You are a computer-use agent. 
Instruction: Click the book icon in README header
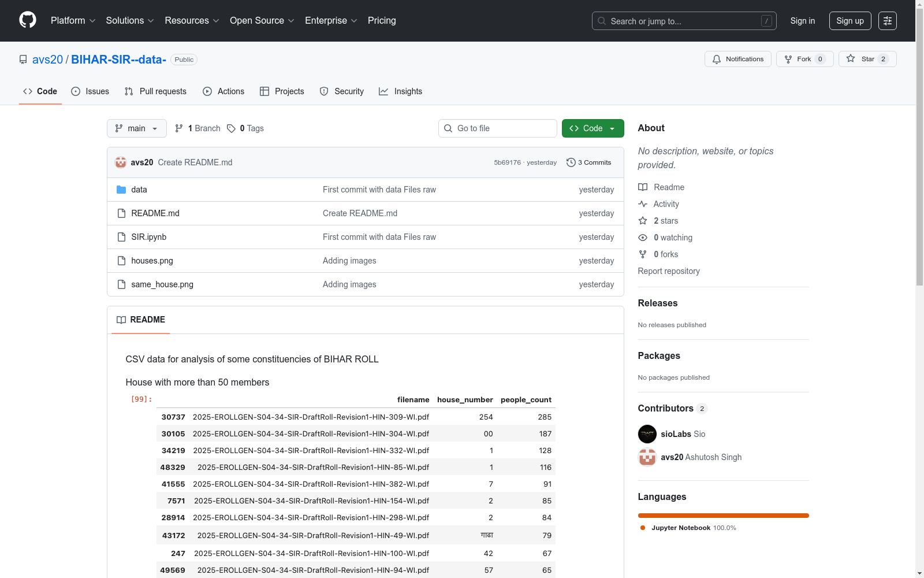121,320
